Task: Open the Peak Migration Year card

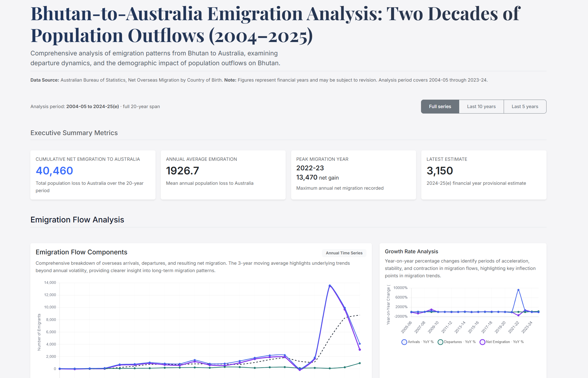Action: tap(353, 175)
